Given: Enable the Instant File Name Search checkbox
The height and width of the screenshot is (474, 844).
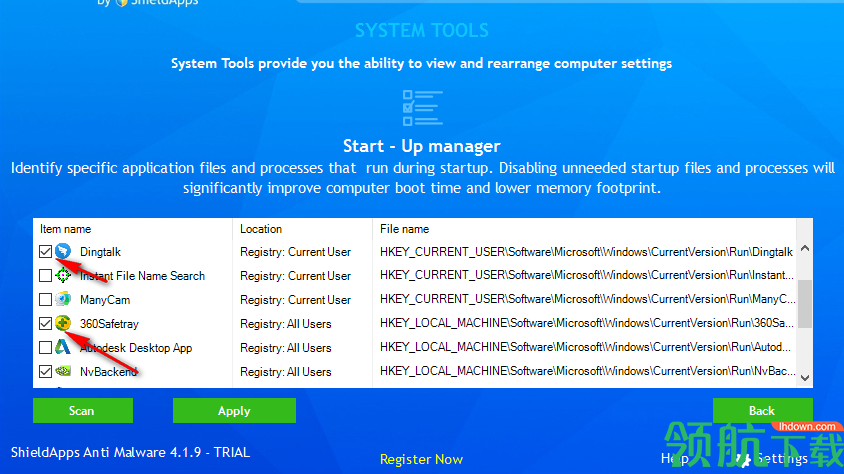Looking at the screenshot, I should coord(46,275).
